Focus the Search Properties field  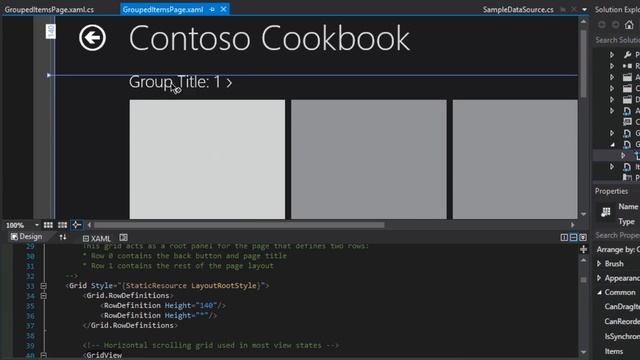[617, 235]
